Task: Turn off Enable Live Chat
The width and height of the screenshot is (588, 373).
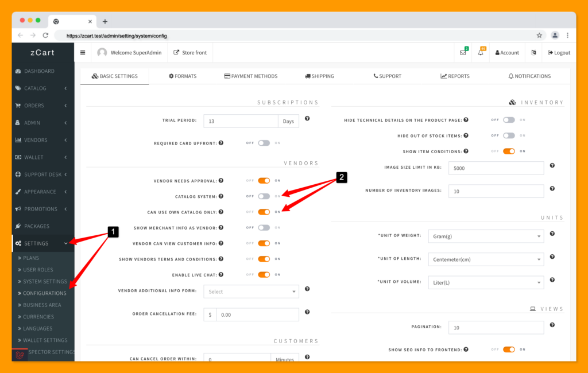Action: [x=264, y=274]
